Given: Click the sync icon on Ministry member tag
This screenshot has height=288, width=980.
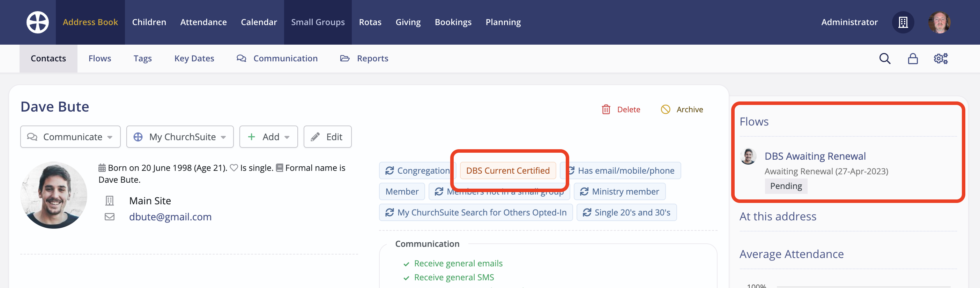Looking at the screenshot, I should point(584,191).
